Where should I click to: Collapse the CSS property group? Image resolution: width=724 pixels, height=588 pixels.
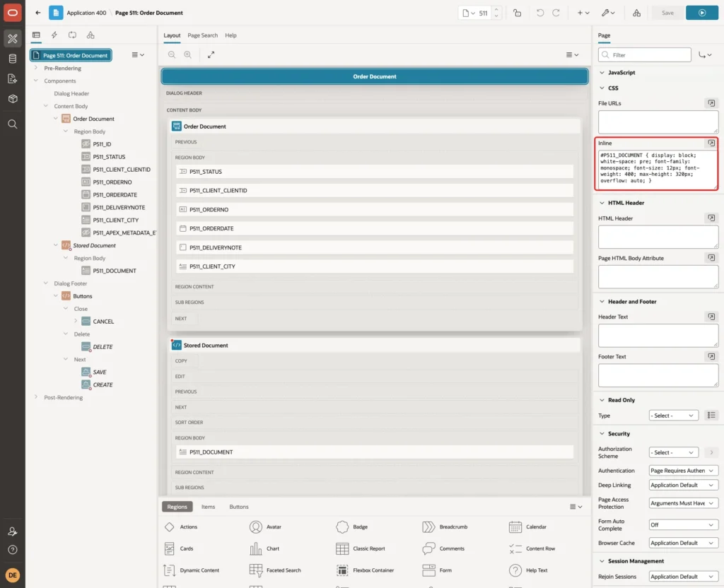coord(602,88)
